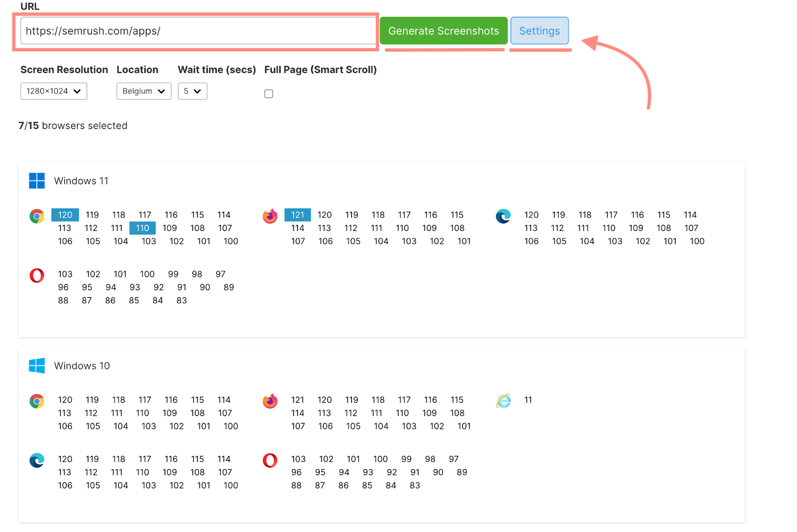Click the Windows 10 logo icon
Image resolution: width=797 pixels, height=532 pixels.
37,366
